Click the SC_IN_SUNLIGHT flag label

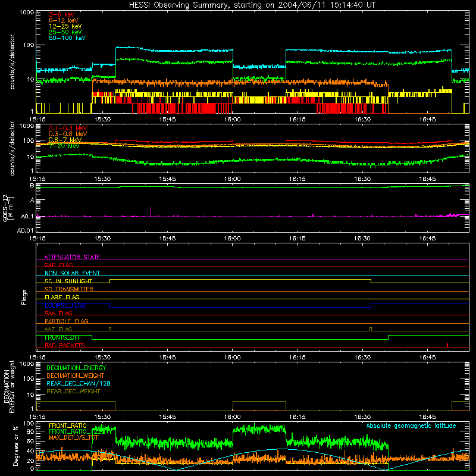[68, 281]
